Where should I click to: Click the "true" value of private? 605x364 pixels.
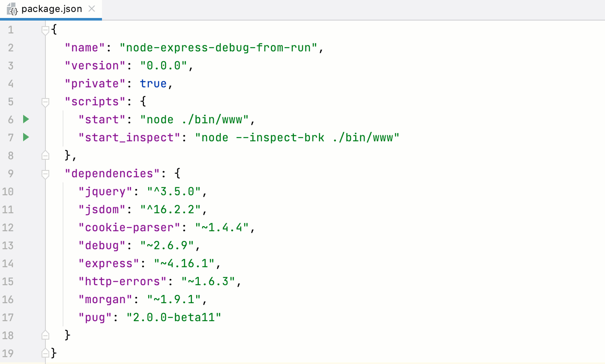click(153, 84)
